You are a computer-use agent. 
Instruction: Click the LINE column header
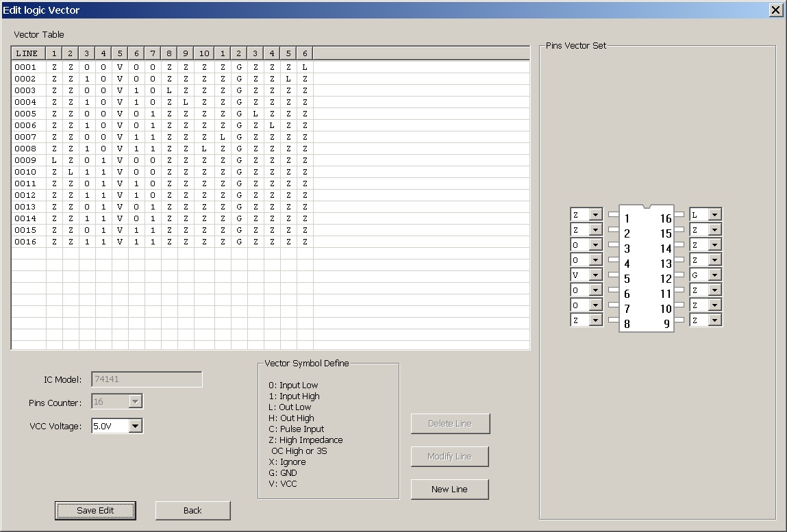coord(27,53)
